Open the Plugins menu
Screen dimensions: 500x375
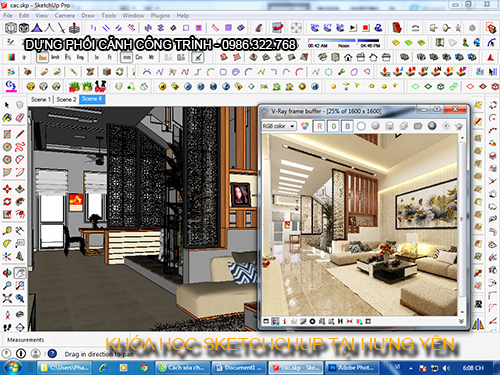pos(160,15)
